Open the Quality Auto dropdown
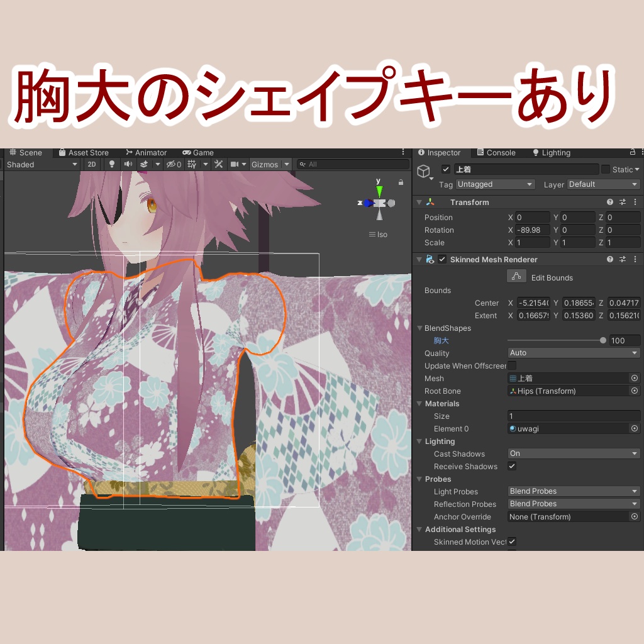This screenshot has height=644, width=644. coord(574,353)
